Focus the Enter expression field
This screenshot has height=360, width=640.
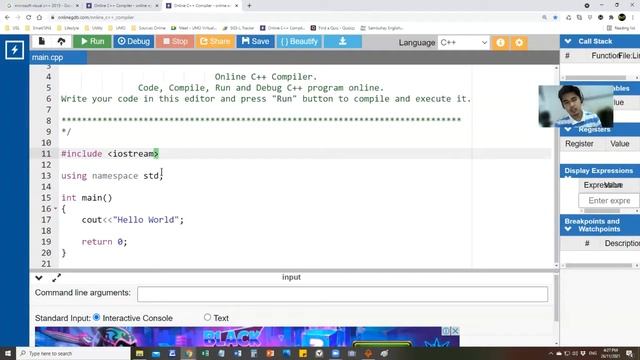[609, 201]
